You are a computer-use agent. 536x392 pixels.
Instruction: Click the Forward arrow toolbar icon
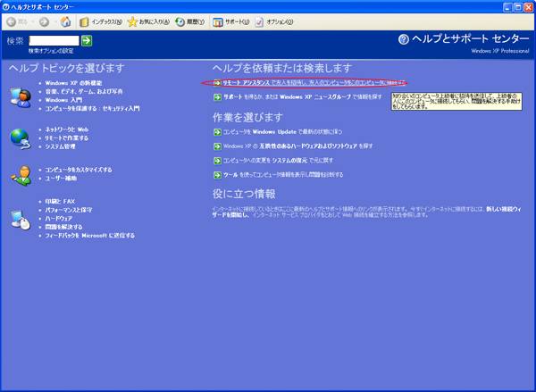(44, 21)
